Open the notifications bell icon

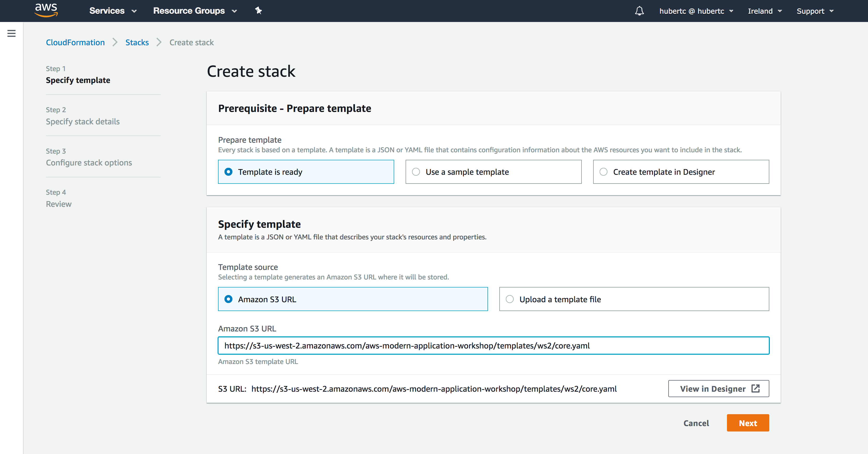639,11
